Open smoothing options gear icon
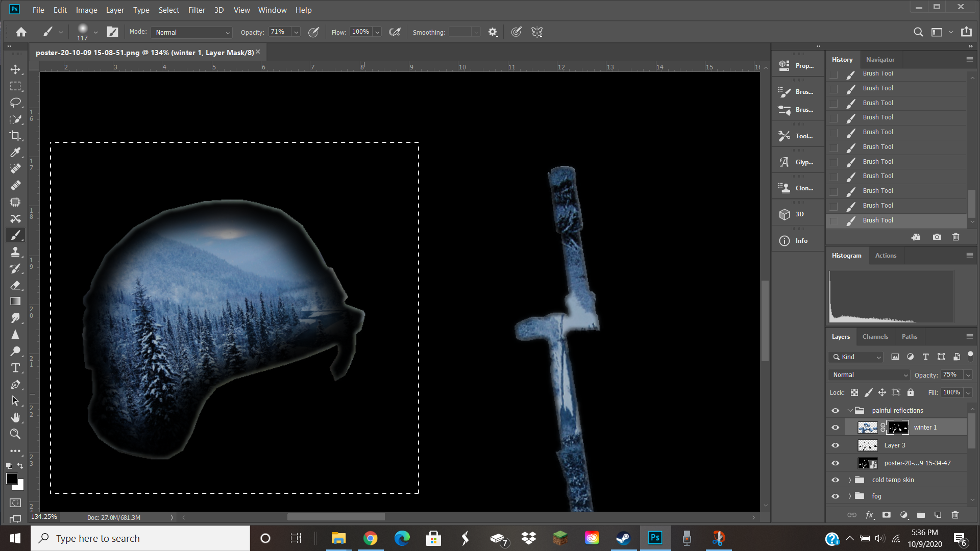Viewport: 980px width, 551px height. (x=492, y=32)
